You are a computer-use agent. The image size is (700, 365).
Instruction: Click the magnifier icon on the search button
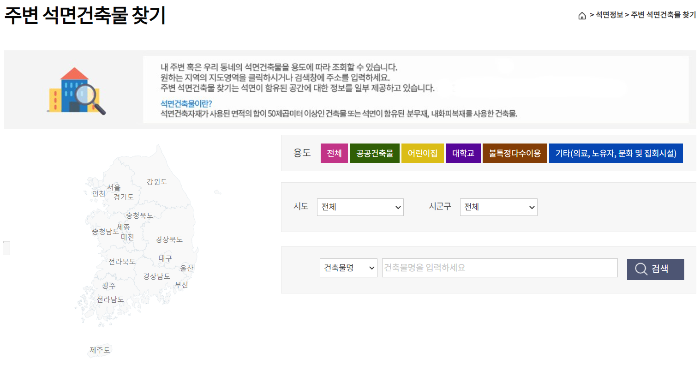641,269
